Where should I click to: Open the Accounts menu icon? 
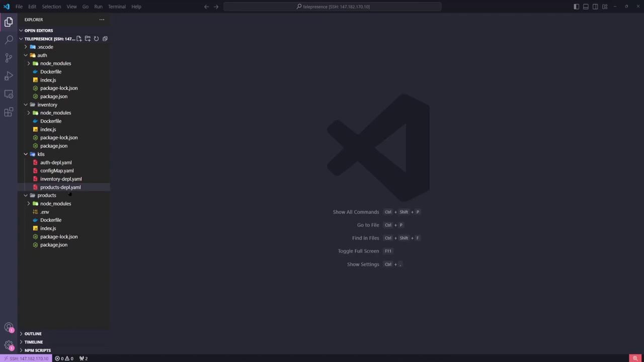coord(9,328)
